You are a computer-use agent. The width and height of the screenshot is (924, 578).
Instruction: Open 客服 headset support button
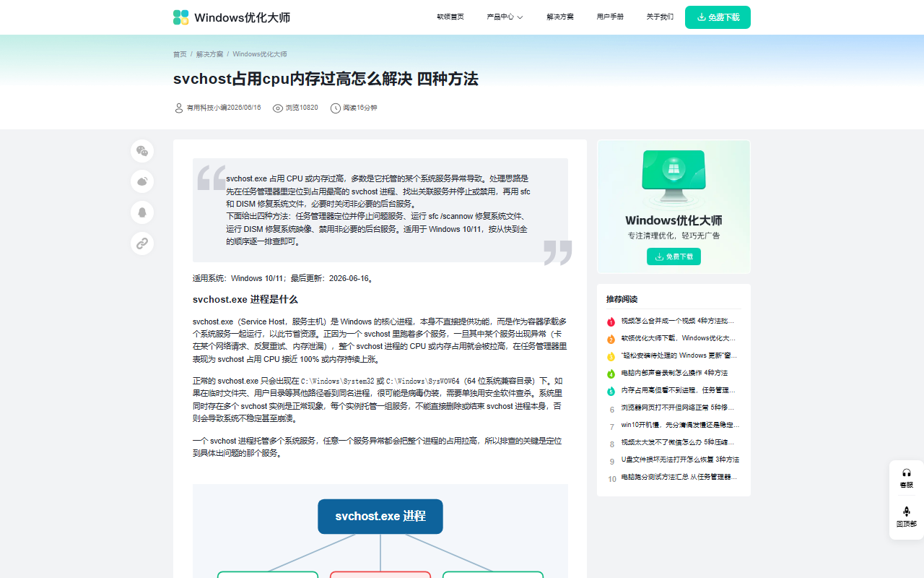pos(907,478)
